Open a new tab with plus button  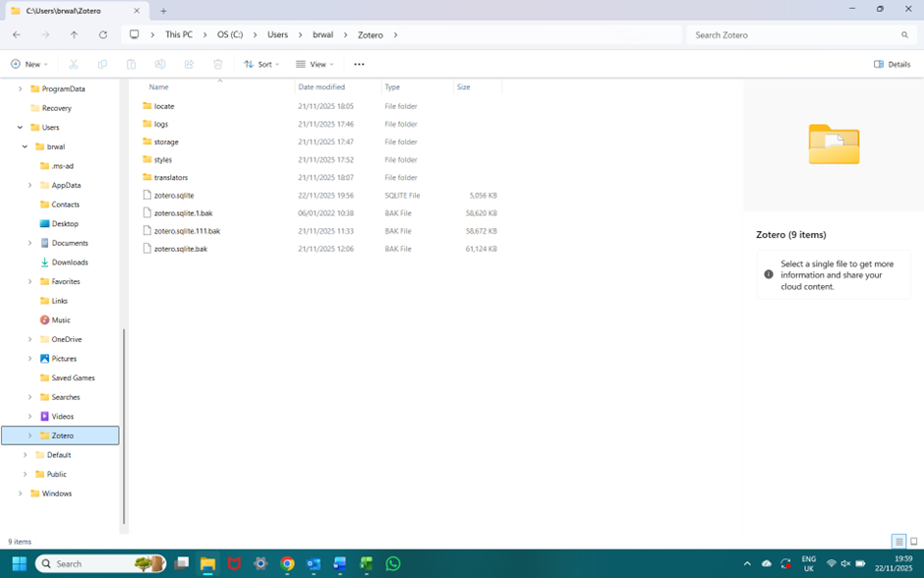tap(164, 11)
